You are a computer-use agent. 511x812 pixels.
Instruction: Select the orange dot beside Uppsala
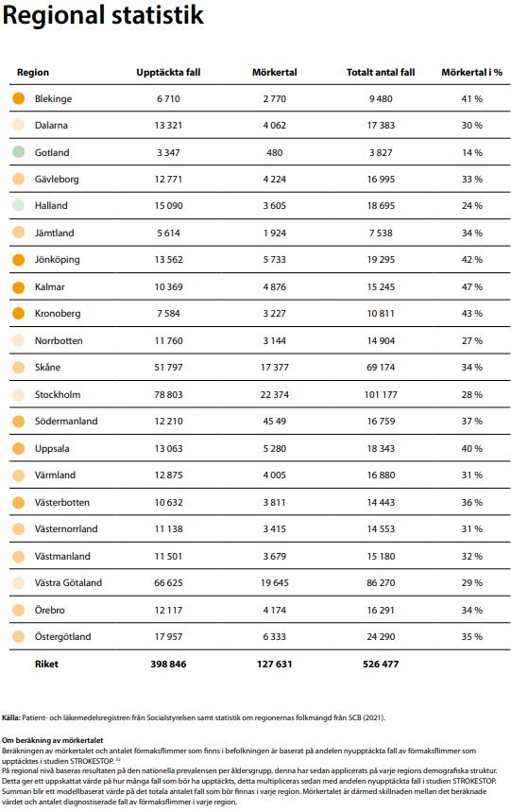point(19,448)
